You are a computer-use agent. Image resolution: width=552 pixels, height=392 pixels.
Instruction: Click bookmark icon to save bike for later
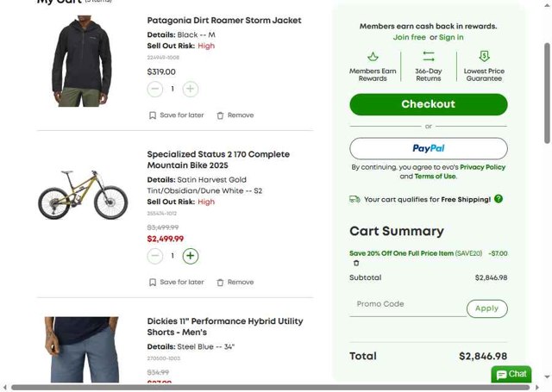pos(153,282)
